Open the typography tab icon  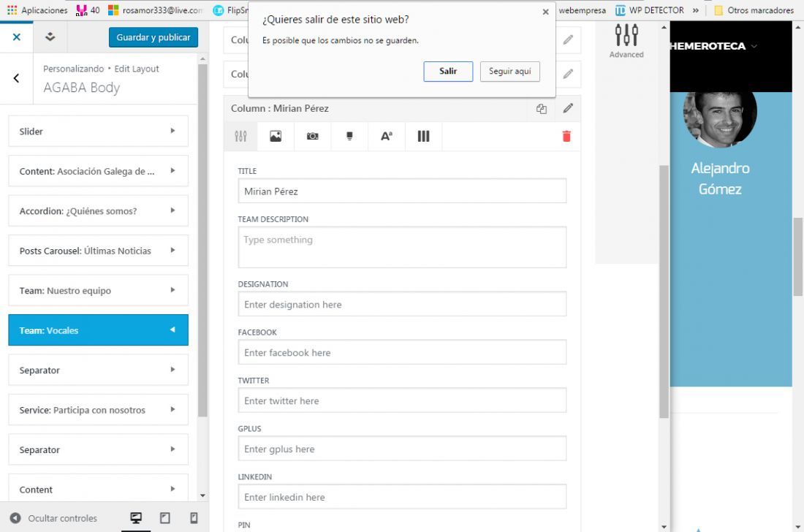387,137
